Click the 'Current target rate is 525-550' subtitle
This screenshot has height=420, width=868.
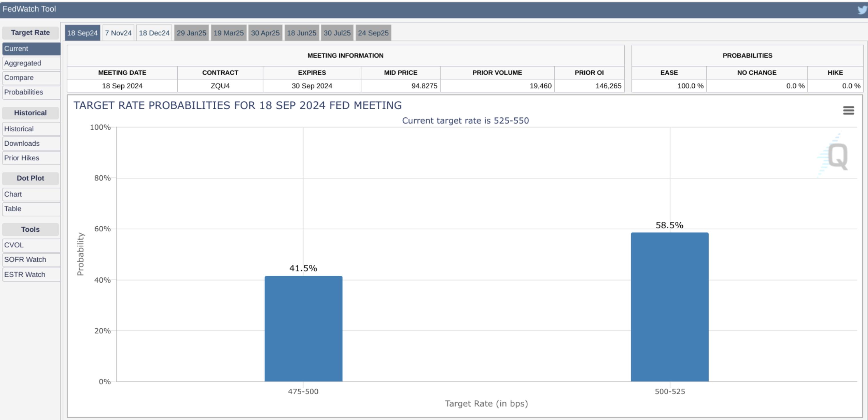pos(465,121)
